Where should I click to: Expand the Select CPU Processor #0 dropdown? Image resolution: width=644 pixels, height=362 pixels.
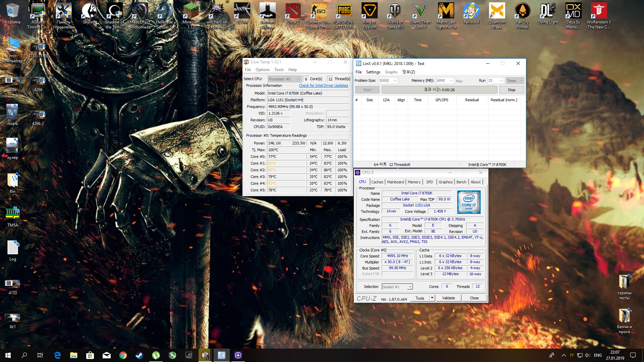(299, 79)
